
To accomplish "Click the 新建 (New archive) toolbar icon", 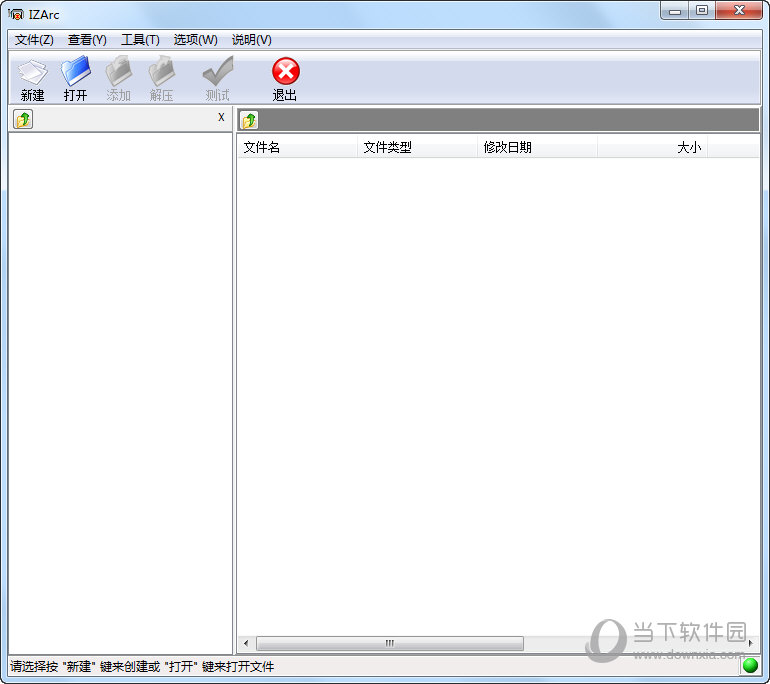I will [x=32, y=72].
